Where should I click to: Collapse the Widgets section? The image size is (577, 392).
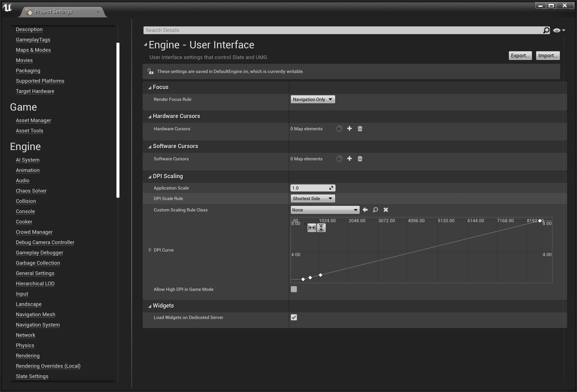(150, 306)
